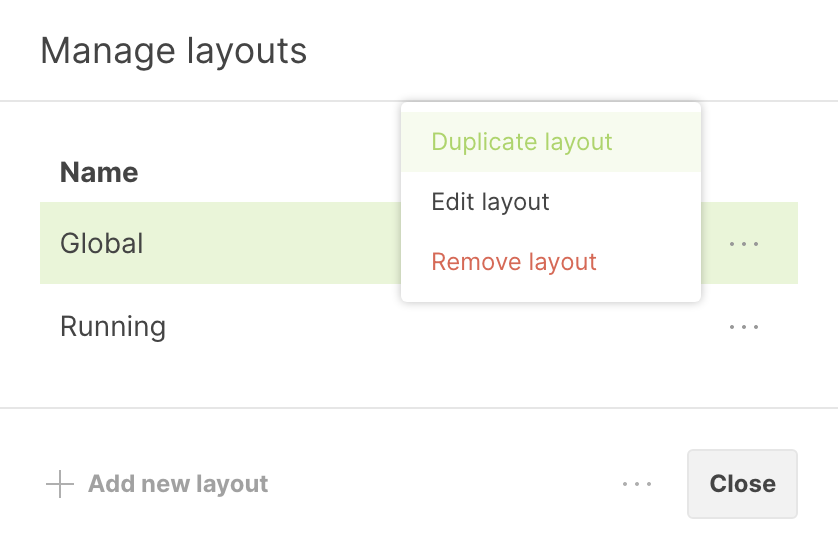
Task: Click the Running layout name text
Action: click(x=113, y=326)
